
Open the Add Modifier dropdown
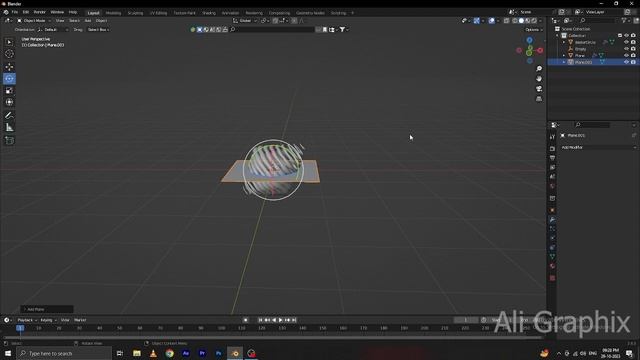[x=599, y=147]
